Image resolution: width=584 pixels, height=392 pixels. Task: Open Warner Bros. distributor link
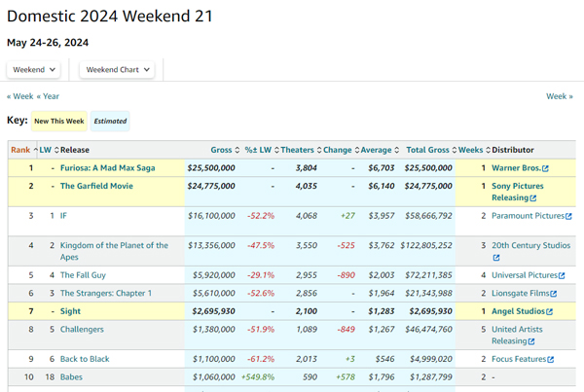516,168
